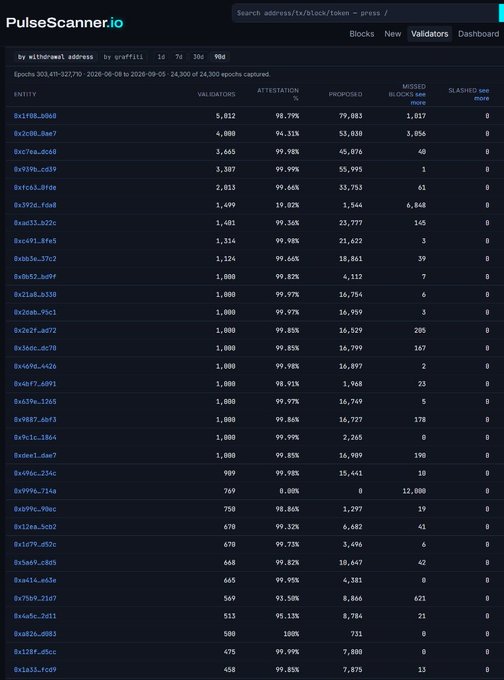Focus the address/tx/block/token search field

tap(365, 13)
